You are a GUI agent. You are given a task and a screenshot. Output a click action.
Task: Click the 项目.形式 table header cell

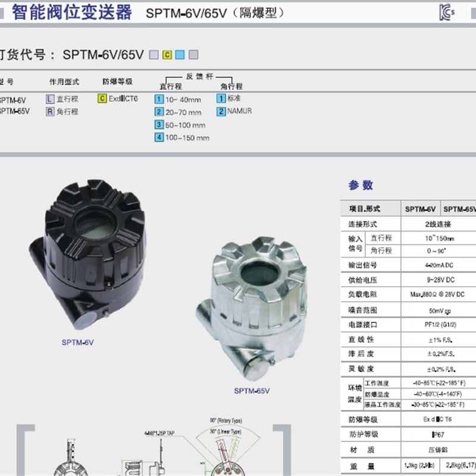371,209
